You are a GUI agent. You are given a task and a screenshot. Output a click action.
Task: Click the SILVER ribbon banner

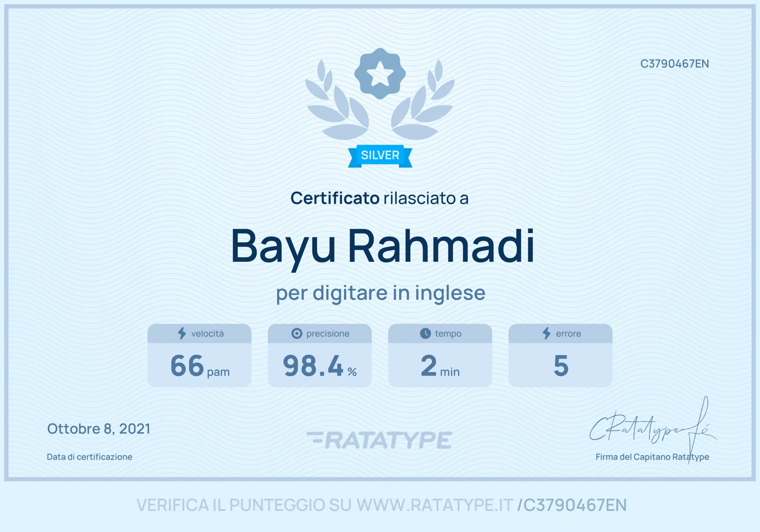tap(380, 156)
